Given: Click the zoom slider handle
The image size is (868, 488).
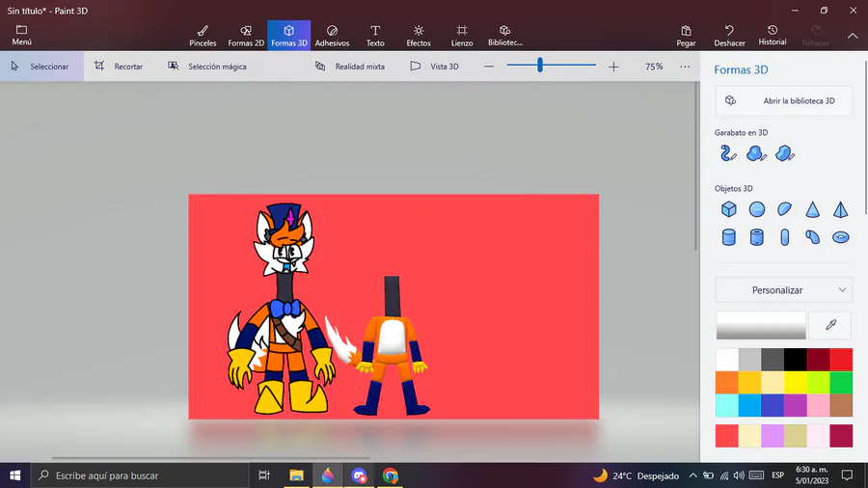Looking at the screenshot, I should pyautogui.click(x=540, y=66).
